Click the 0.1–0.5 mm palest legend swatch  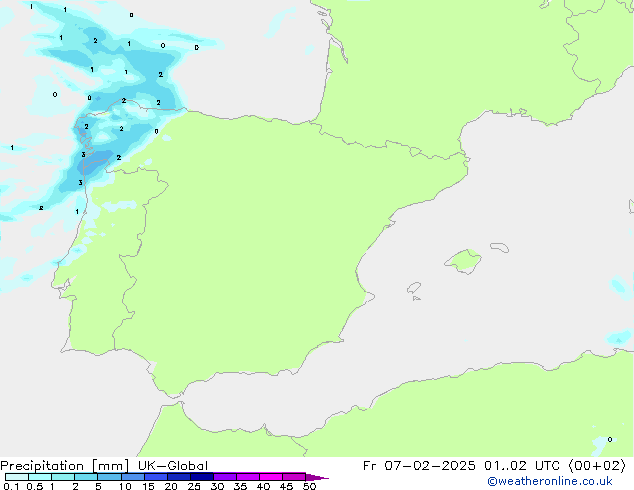(17, 477)
